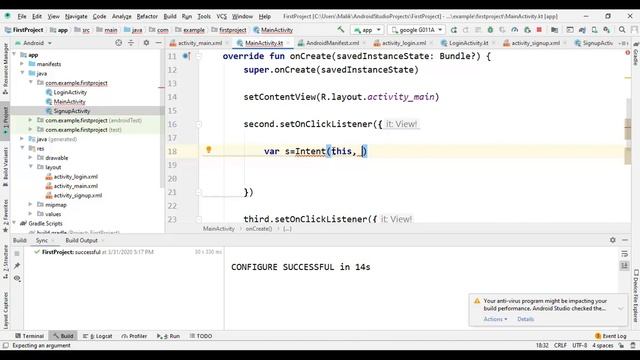Viewport: 640px width, 360px height.
Task: Click the firstproject breadcrumb in navigation bar
Action: (229, 30)
